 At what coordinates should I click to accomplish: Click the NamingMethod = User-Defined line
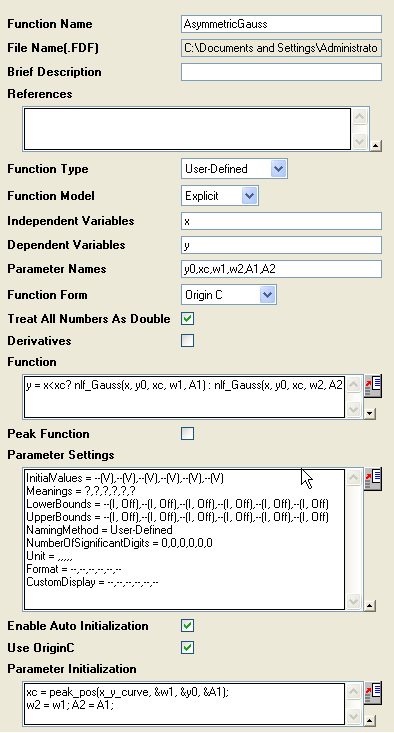tap(99, 530)
